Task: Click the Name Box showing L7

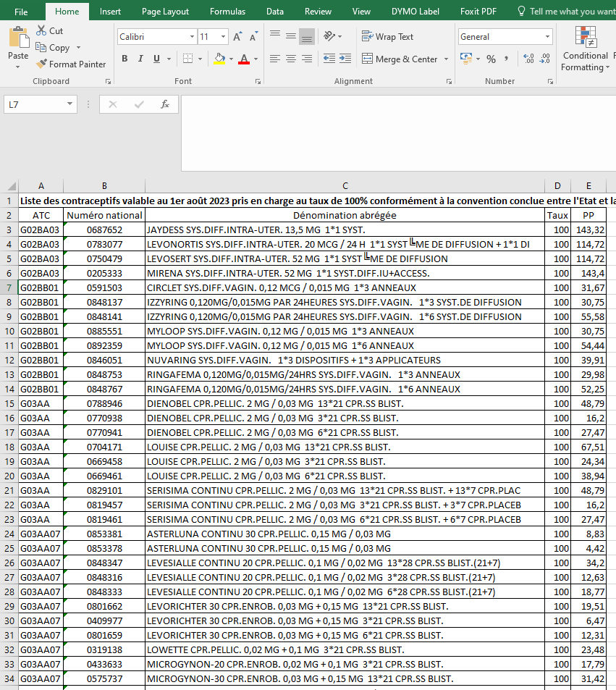Action: [x=36, y=104]
